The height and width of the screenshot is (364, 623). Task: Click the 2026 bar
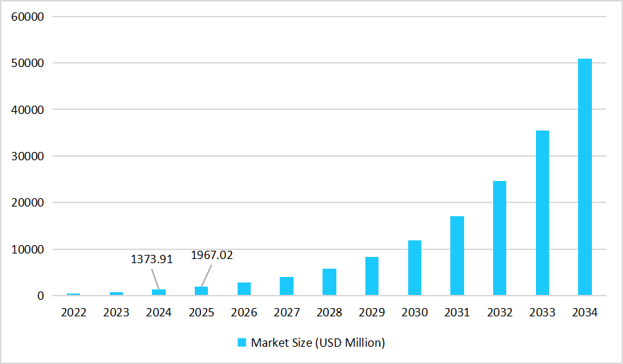(244, 289)
